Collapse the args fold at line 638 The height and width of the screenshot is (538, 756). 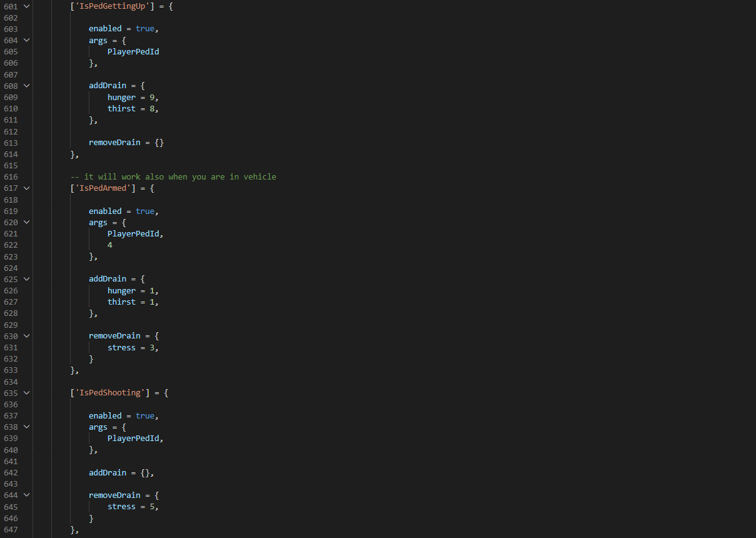26,427
